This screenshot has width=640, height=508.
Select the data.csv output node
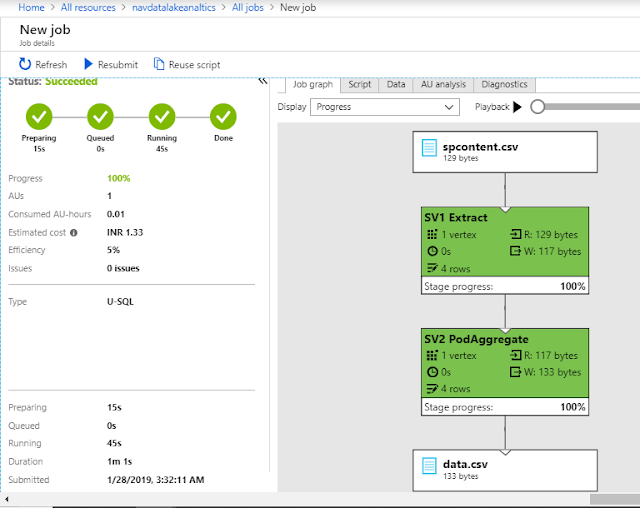505,470
